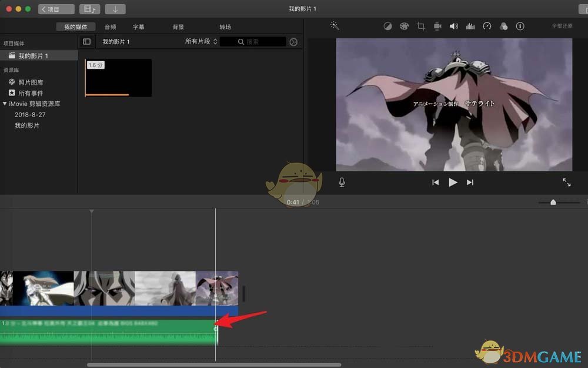The width and height of the screenshot is (588, 368).
Task: Go back to Projects (项目) view
Action: point(56,9)
